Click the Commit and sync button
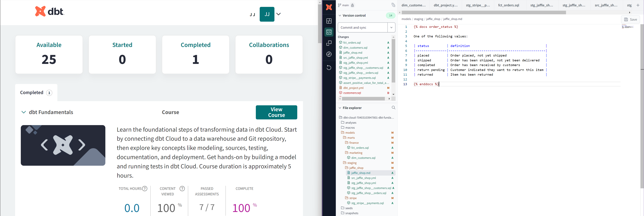Screen dimensions: 644x216 pos(363,28)
